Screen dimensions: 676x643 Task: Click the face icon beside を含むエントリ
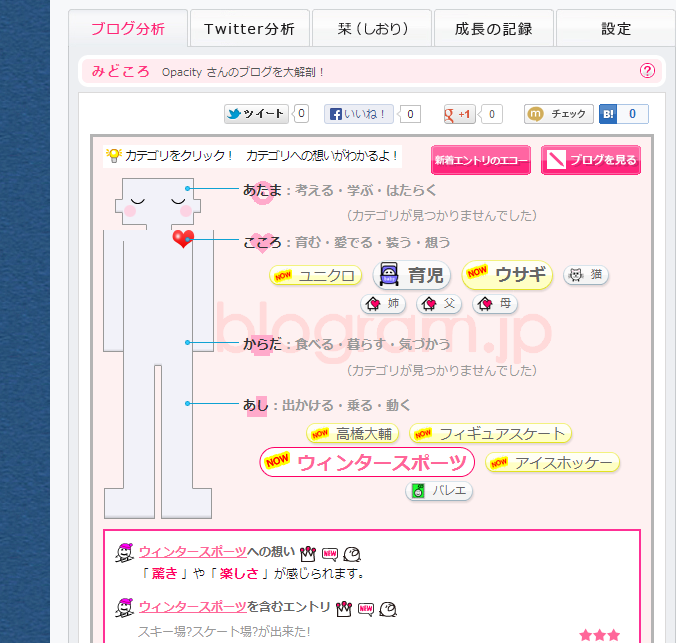point(388,609)
